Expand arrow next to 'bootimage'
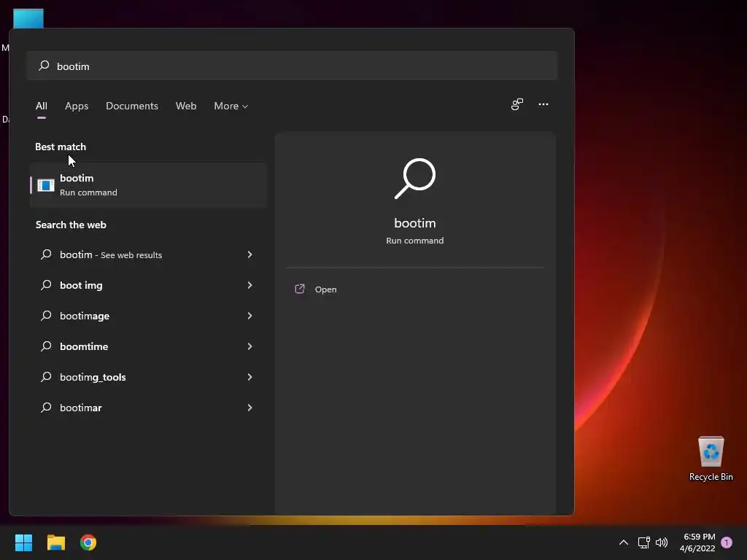747x560 pixels. (x=249, y=316)
